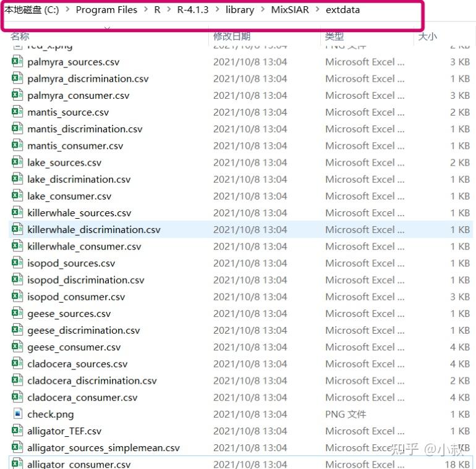This screenshot has height=469, width=476.
Task: Click the Excel icon beside palmyra_discrimination.csv
Action: coord(17,78)
